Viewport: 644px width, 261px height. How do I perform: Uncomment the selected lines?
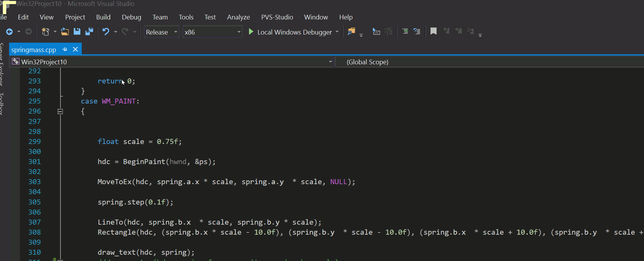coord(417,31)
